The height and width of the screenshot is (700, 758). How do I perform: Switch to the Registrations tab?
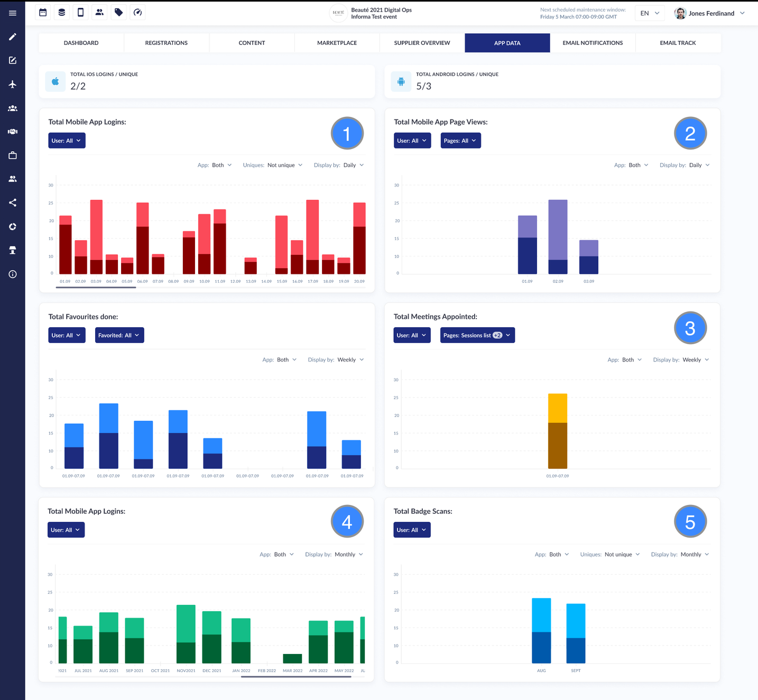[x=167, y=43]
